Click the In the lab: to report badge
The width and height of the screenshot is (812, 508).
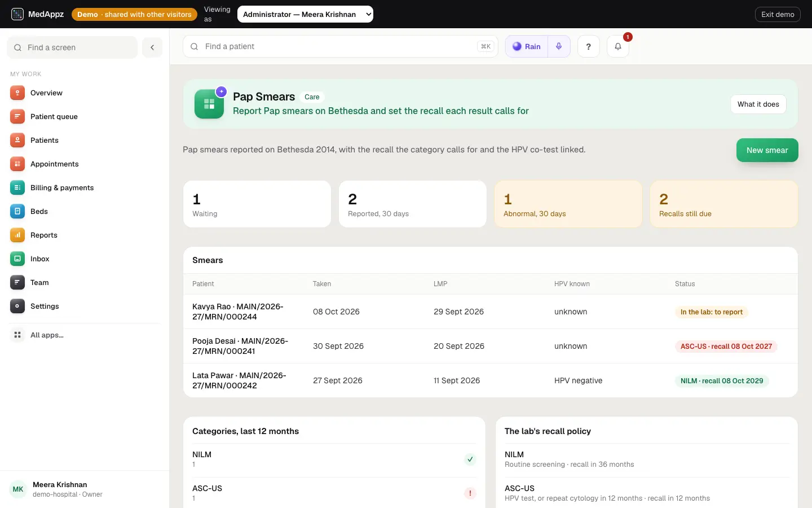pos(712,312)
